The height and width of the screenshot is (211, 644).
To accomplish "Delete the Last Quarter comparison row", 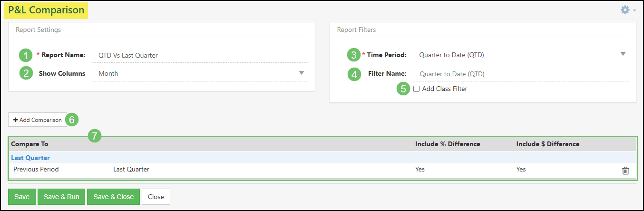I will pyautogui.click(x=625, y=170).
